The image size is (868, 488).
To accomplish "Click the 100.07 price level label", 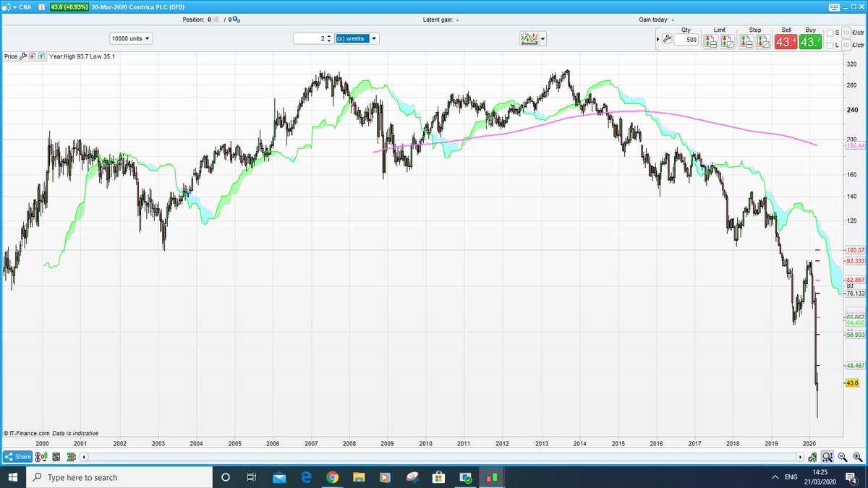I will coord(856,250).
